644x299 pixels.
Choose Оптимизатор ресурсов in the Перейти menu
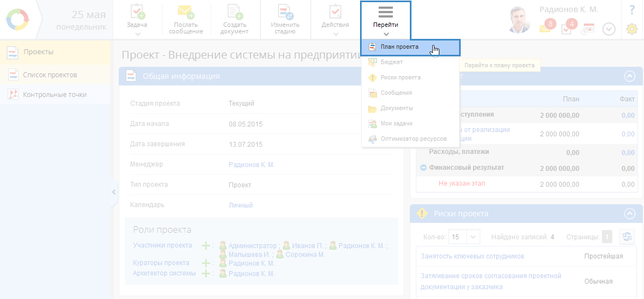pos(413,139)
